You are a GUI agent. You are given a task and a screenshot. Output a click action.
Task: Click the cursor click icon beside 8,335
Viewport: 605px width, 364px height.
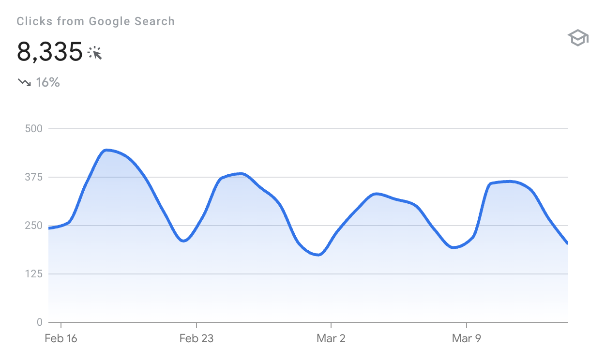tap(95, 53)
